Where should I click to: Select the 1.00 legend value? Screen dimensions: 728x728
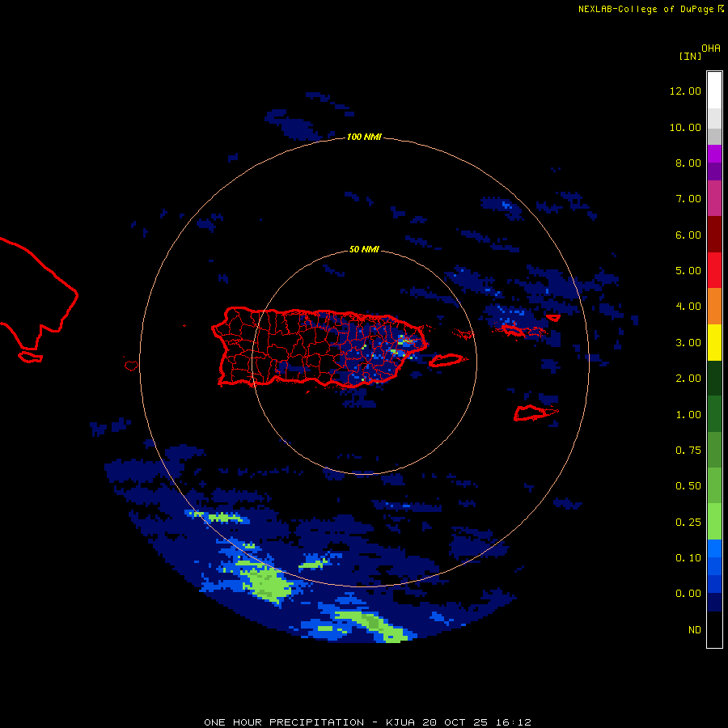click(x=688, y=415)
